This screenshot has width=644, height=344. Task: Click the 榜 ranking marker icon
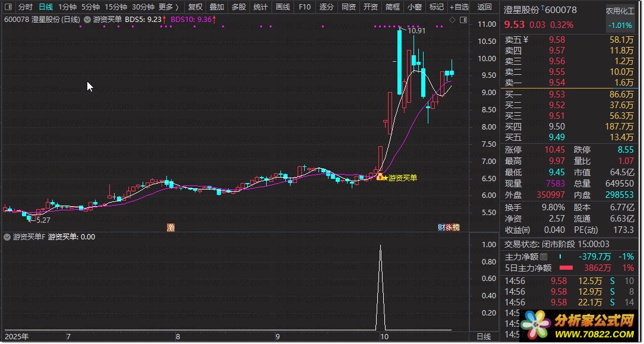[456, 228]
